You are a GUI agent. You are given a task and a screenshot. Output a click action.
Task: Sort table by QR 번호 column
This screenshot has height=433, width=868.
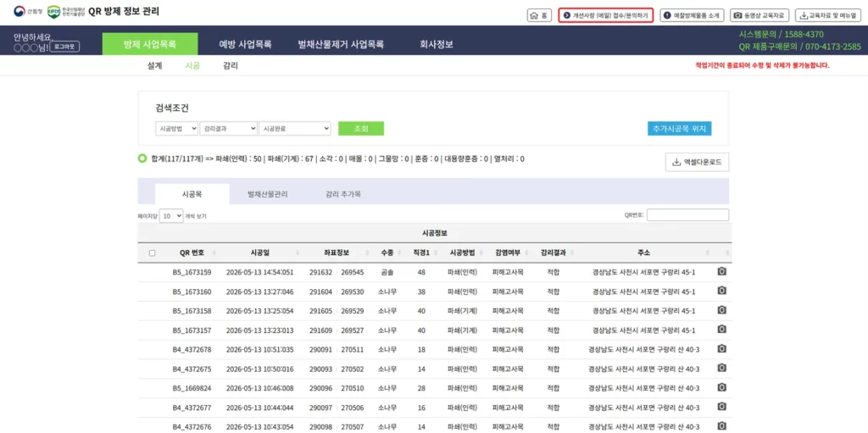(x=192, y=253)
